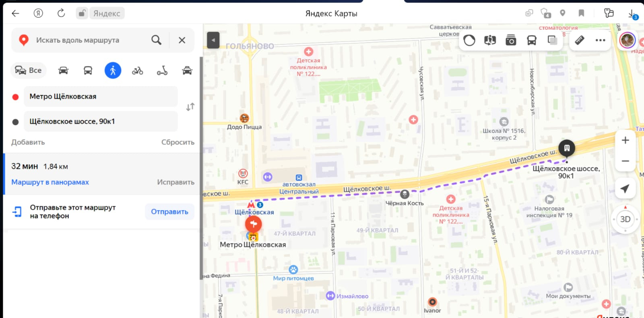
Task: Collapse the side panel with arrow button
Action: tap(213, 40)
